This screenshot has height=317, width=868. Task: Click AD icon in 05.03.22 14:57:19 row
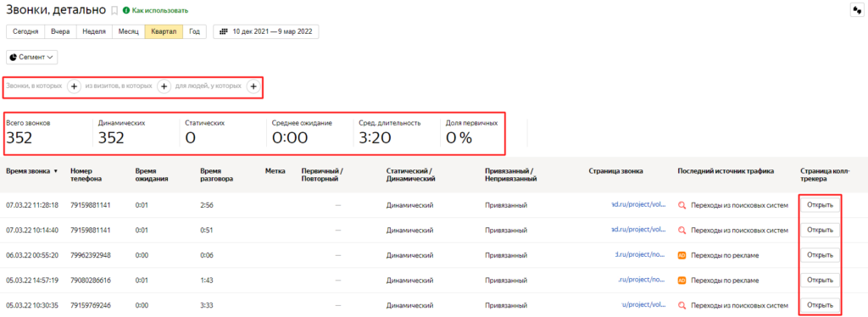[x=682, y=280]
